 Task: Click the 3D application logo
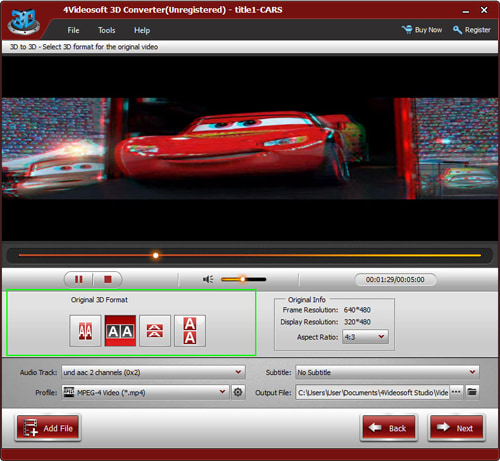[x=24, y=21]
